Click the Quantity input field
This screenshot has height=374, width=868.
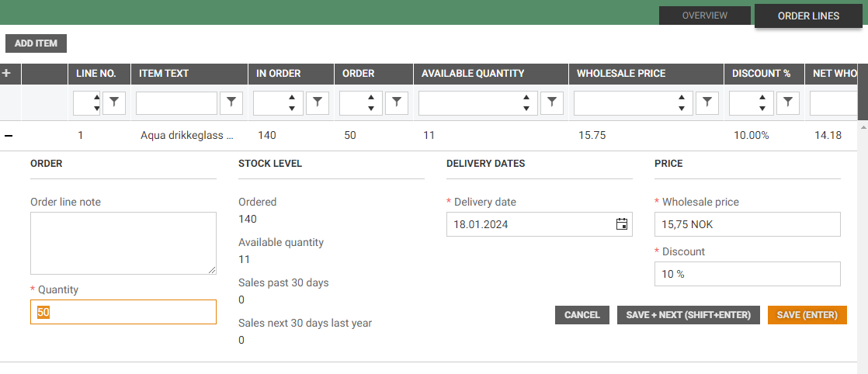point(123,312)
